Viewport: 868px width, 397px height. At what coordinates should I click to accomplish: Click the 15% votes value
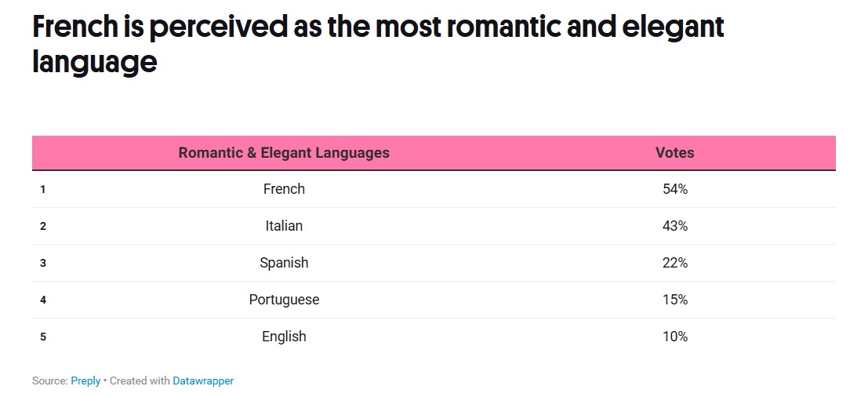[674, 300]
